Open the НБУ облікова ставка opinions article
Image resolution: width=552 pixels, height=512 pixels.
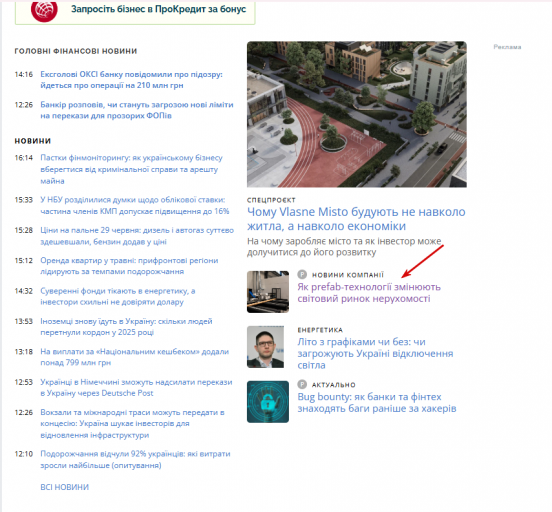coord(135,205)
